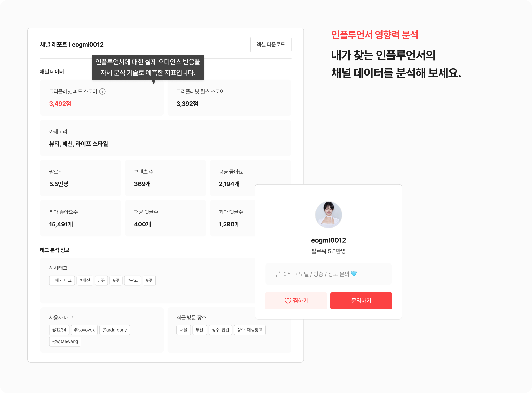Click the heart icon on 찜하기

coord(288,301)
